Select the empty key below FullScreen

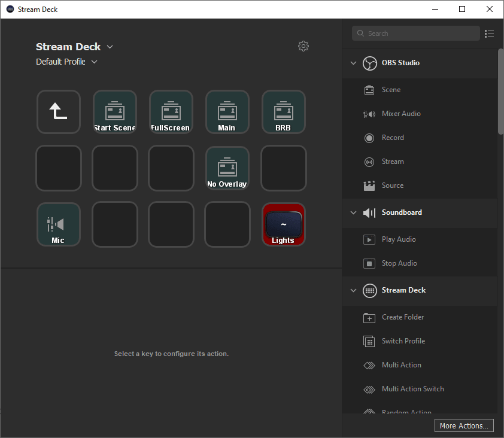click(x=171, y=168)
